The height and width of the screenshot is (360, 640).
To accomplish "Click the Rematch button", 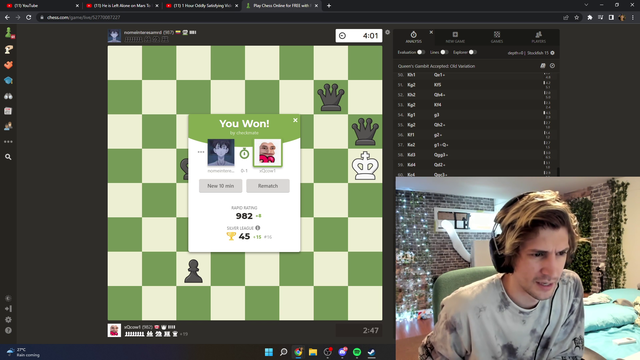I will [268, 186].
